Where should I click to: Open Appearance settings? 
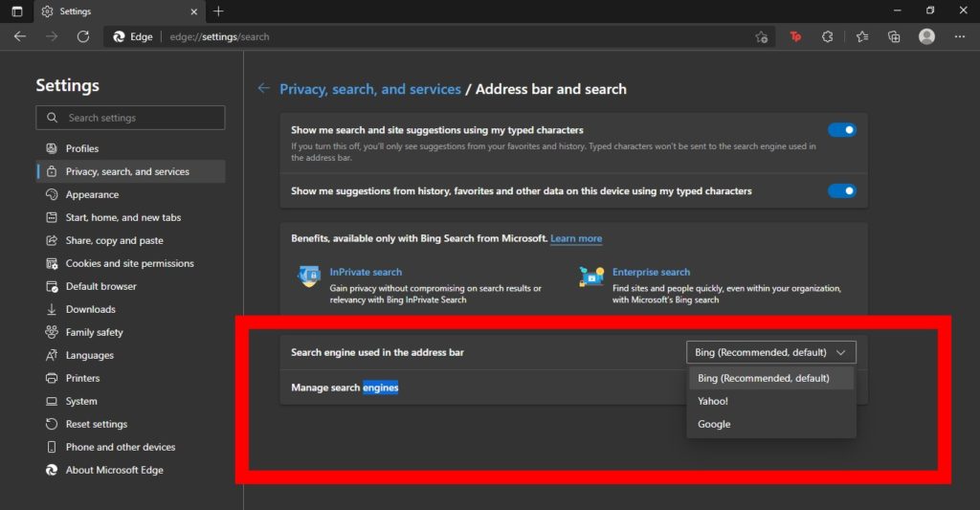click(130, 194)
